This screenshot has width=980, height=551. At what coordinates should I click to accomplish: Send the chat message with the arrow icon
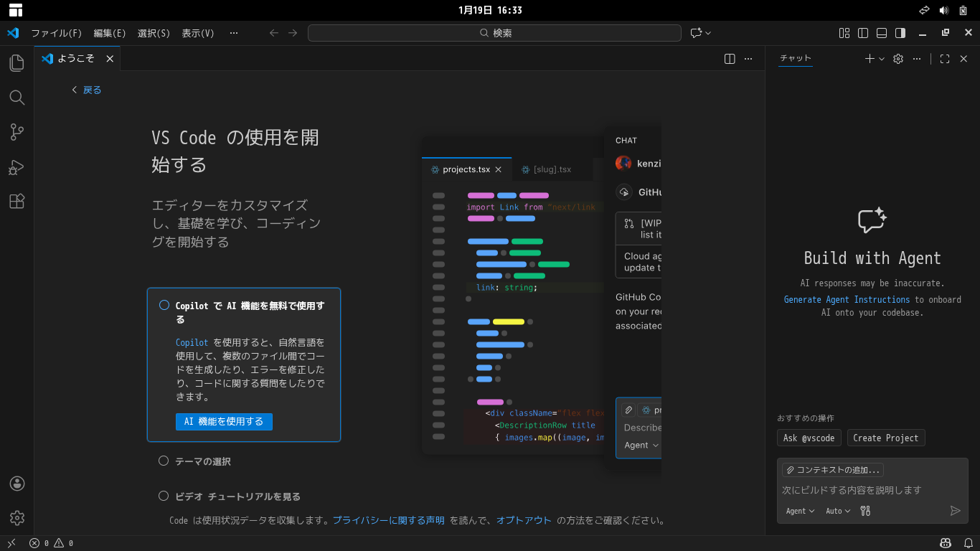[x=955, y=511]
